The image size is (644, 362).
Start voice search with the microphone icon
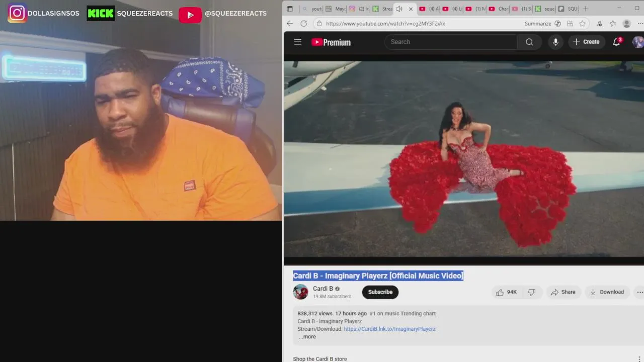point(555,42)
